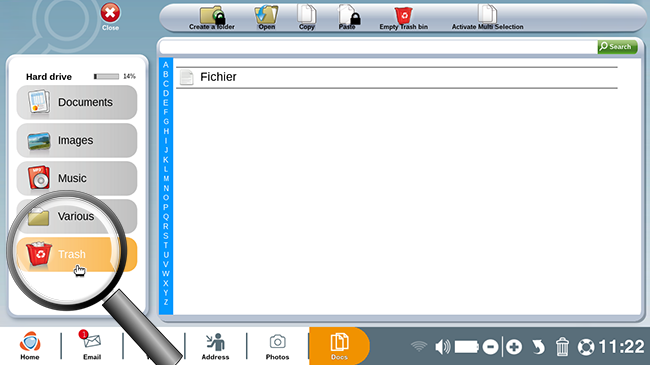Open Email with unread notification
Viewport: 650px width, 365px height.
[92, 346]
